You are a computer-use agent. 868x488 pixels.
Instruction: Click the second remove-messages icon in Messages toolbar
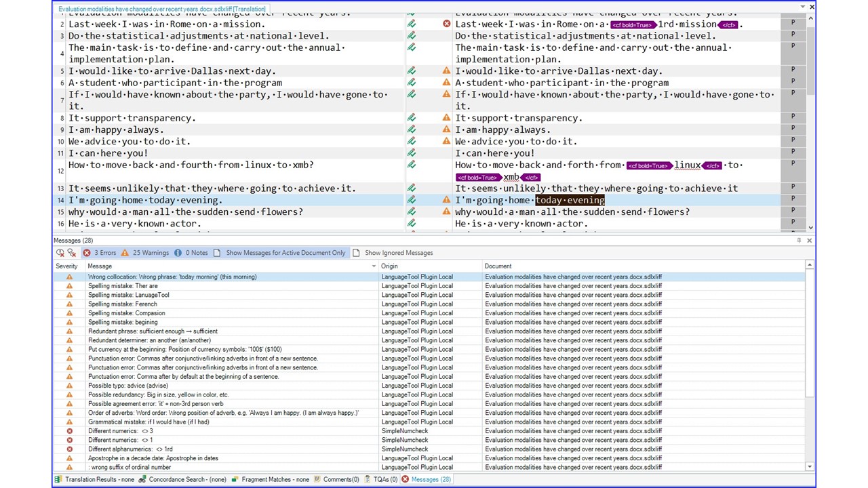[x=72, y=253]
